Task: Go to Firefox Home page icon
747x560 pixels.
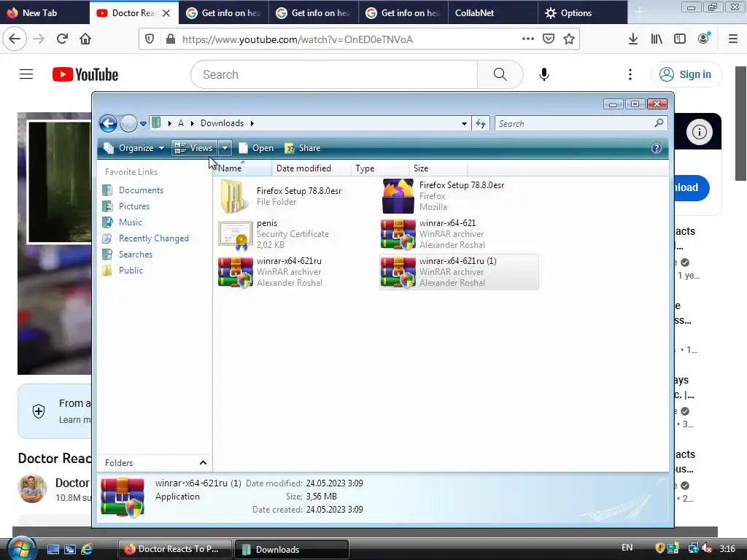Action: pyautogui.click(x=85, y=39)
